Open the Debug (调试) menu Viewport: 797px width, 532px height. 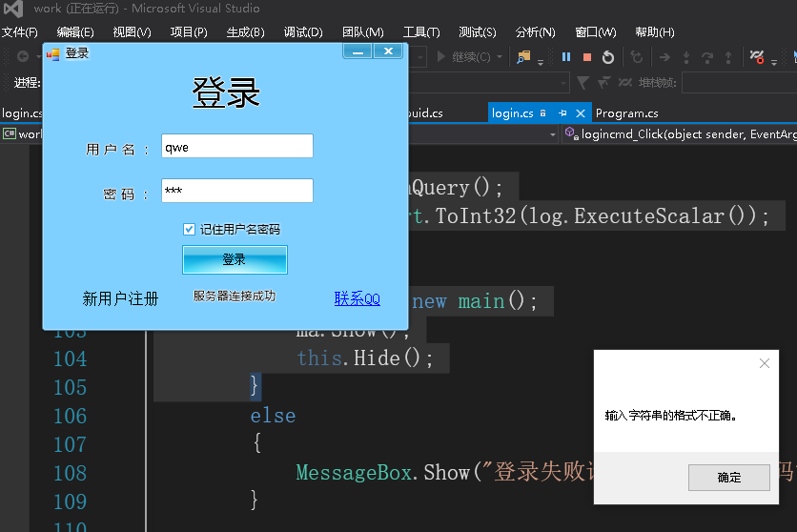tap(303, 32)
